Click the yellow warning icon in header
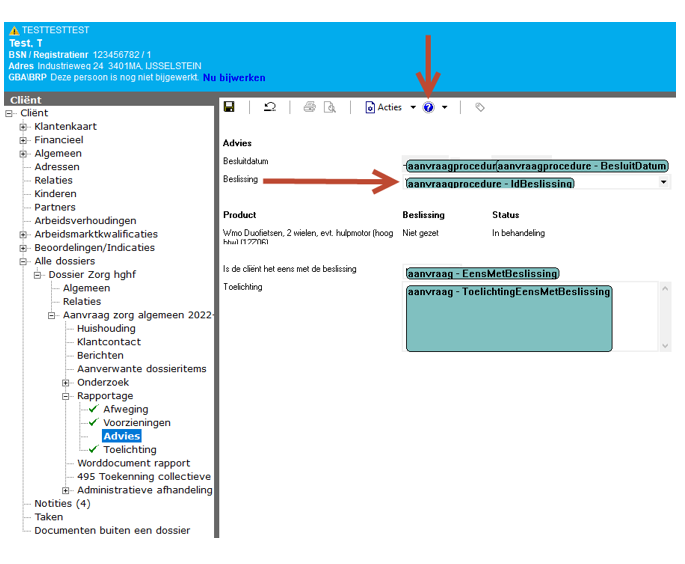The image size is (685, 564). pos(14,31)
